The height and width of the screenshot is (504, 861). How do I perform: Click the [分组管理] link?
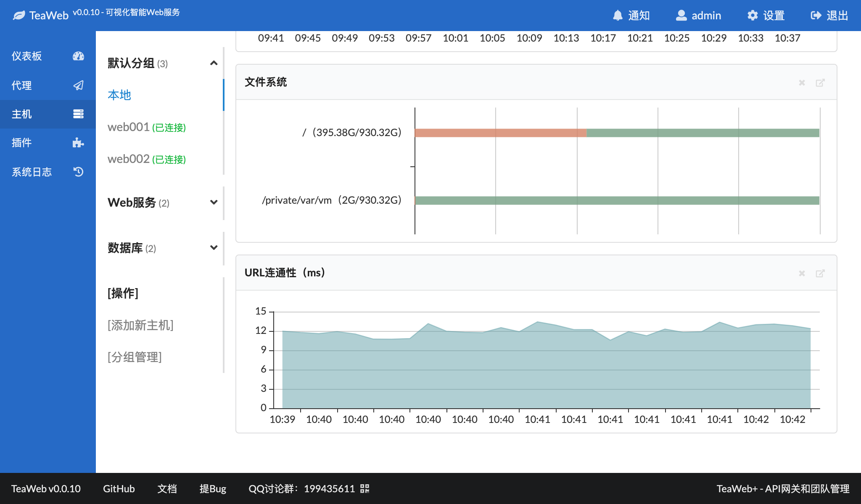pyautogui.click(x=135, y=357)
